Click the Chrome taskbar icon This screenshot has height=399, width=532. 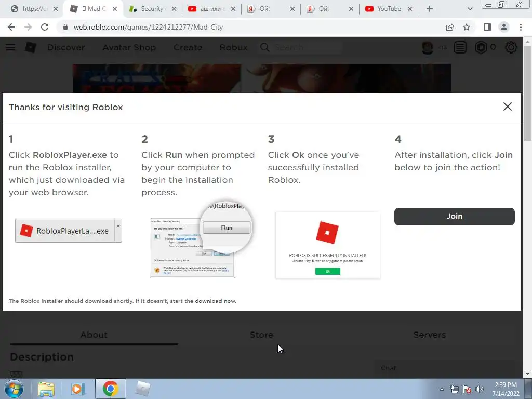(x=110, y=389)
